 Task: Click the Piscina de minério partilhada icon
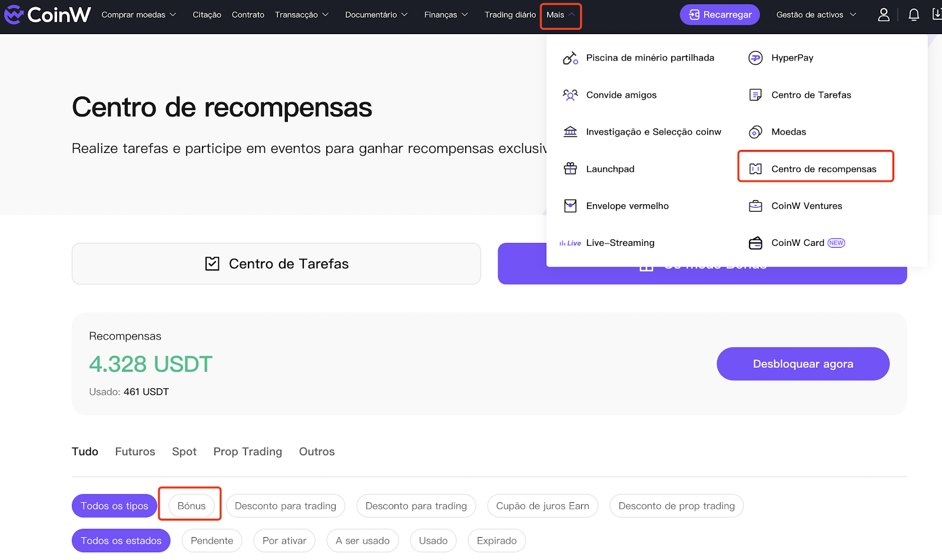point(570,58)
